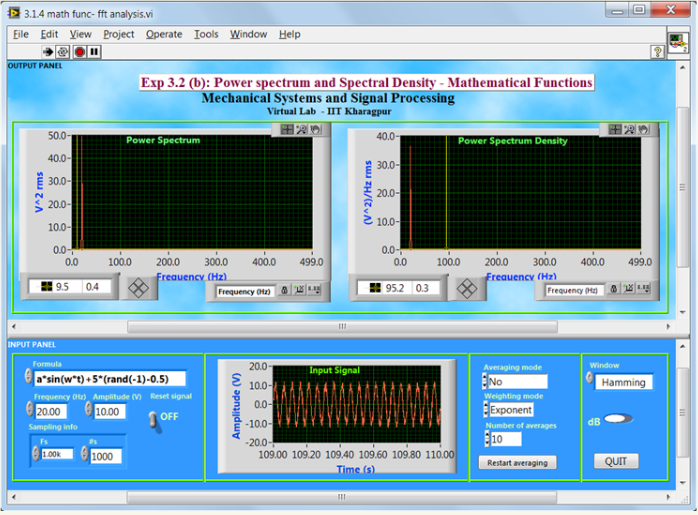Screen dimensions: 698x515
Task: Toggle Power Spectrum scale lock icon
Action: (284, 290)
